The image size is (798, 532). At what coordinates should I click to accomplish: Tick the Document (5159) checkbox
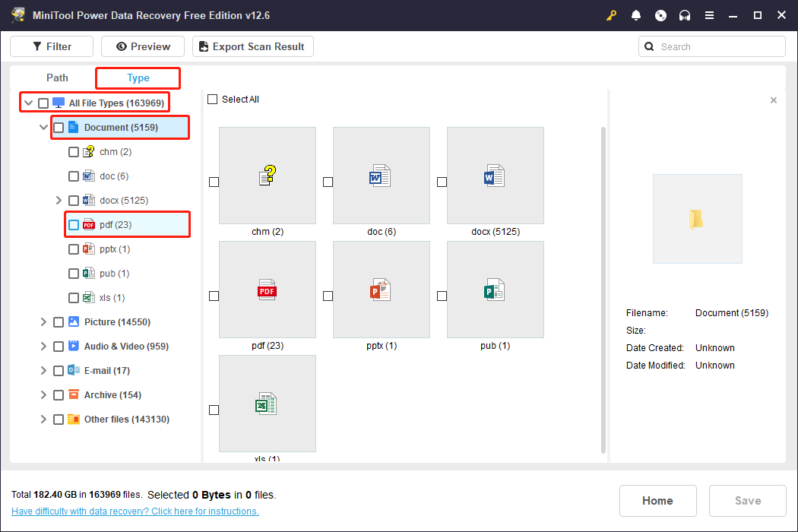click(59, 127)
